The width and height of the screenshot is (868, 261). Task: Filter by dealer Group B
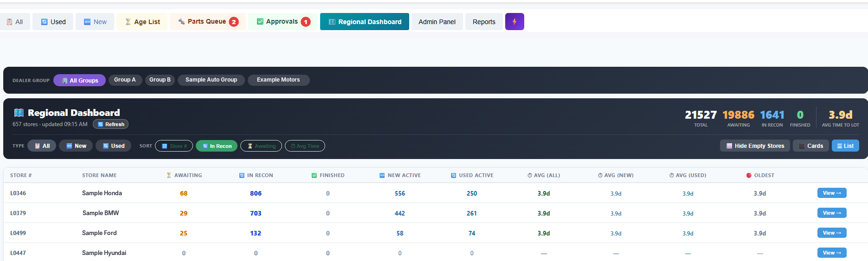tap(160, 80)
